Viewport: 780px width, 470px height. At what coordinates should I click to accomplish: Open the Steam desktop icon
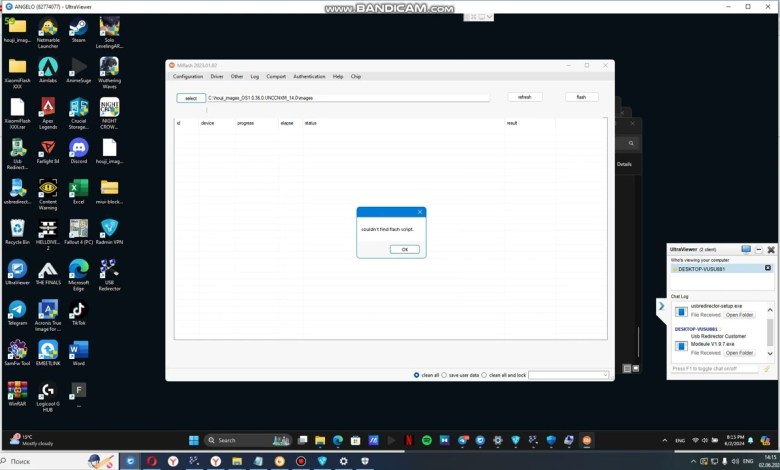[79, 30]
